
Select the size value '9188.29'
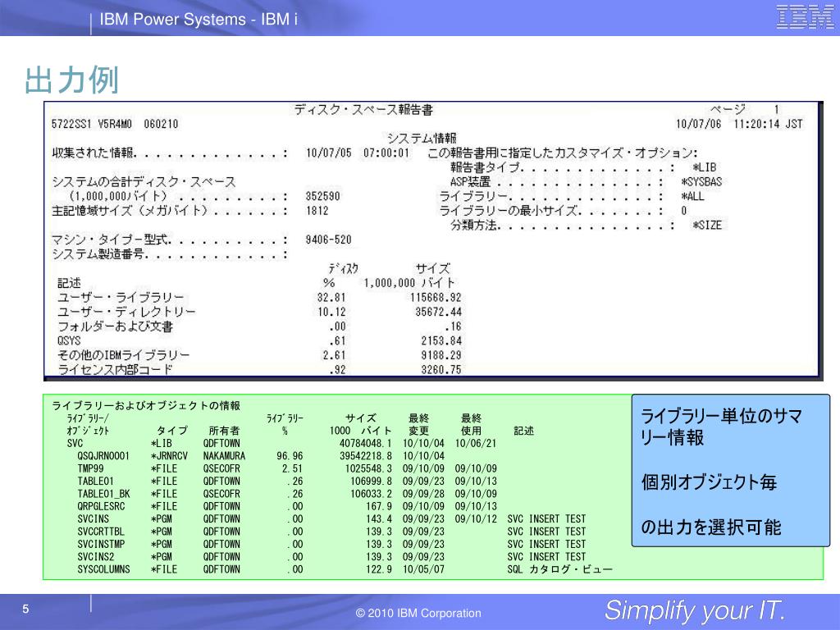pos(441,356)
